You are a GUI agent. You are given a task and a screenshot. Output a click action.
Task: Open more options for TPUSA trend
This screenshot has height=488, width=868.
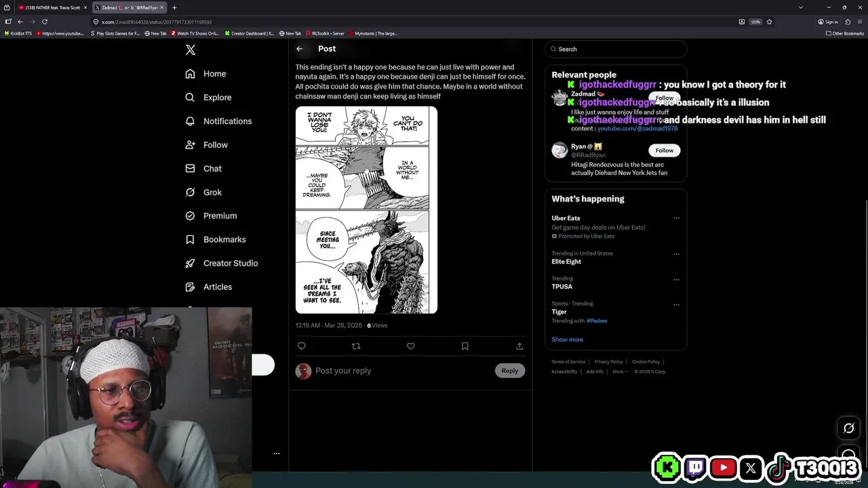point(676,279)
